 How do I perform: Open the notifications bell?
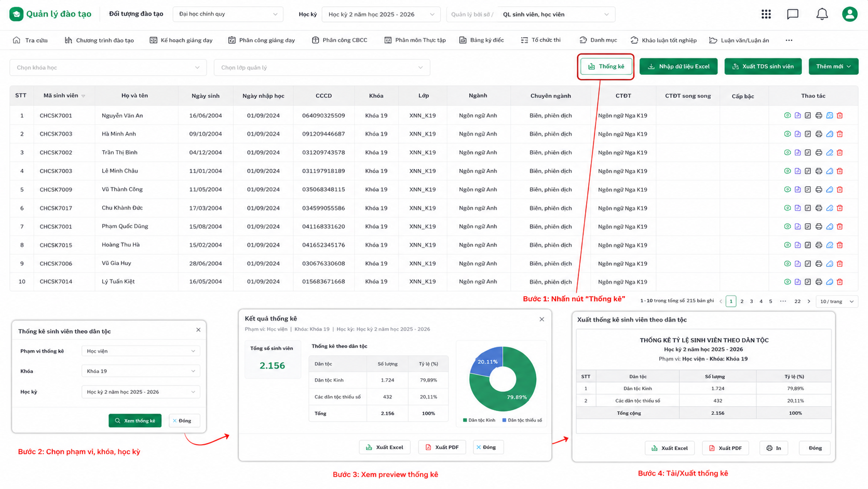[822, 15]
